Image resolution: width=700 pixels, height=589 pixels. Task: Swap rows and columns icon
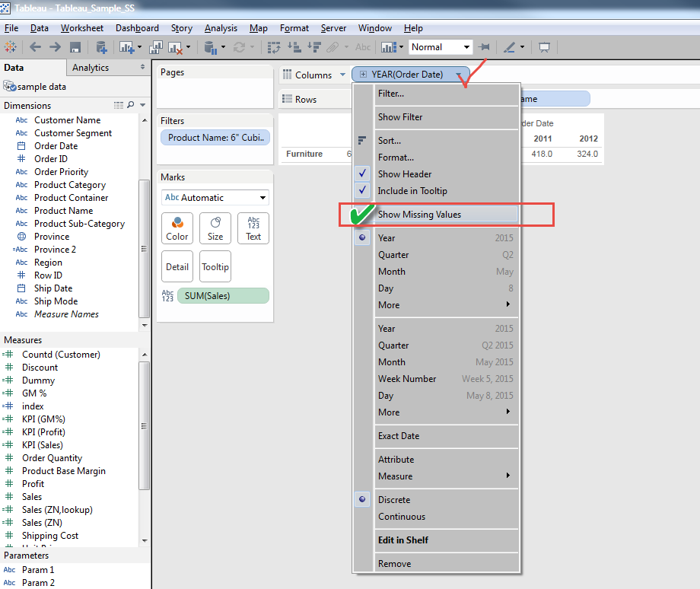point(274,47)
